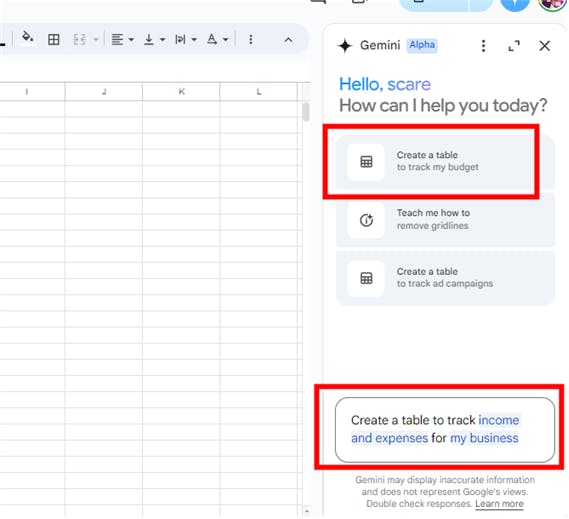The width and height of the screenshot is (569, 519).
Task: Expand the text wrapping dropdown
Action: 194,40
